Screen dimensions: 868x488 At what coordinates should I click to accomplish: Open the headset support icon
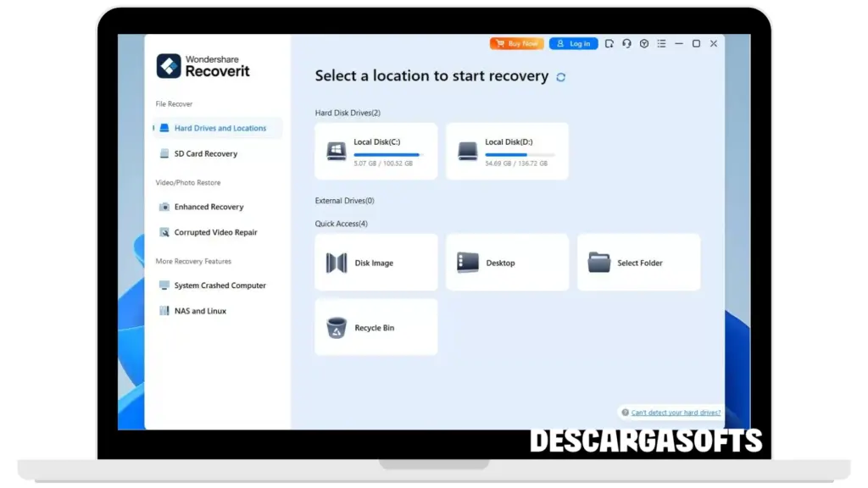pos(626,43)
